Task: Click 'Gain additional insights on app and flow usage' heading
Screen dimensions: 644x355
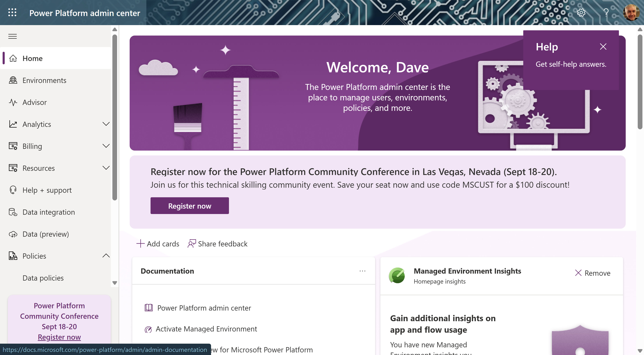Action: pyautogui.click(x=443, y=324)
